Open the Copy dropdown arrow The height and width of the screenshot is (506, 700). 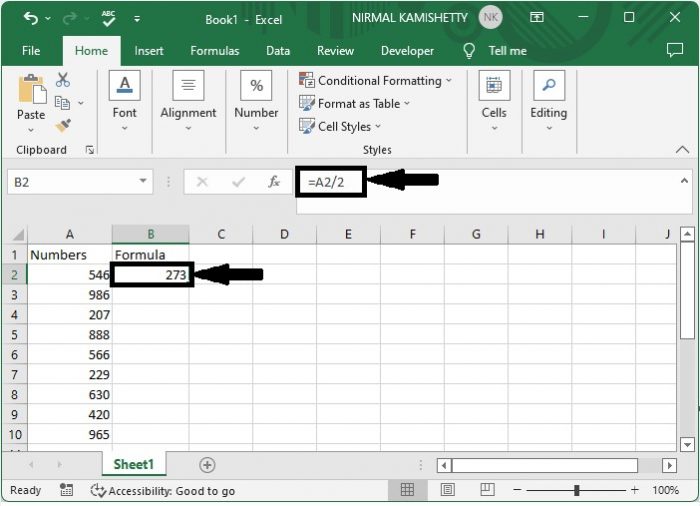(x=81, y=103)
